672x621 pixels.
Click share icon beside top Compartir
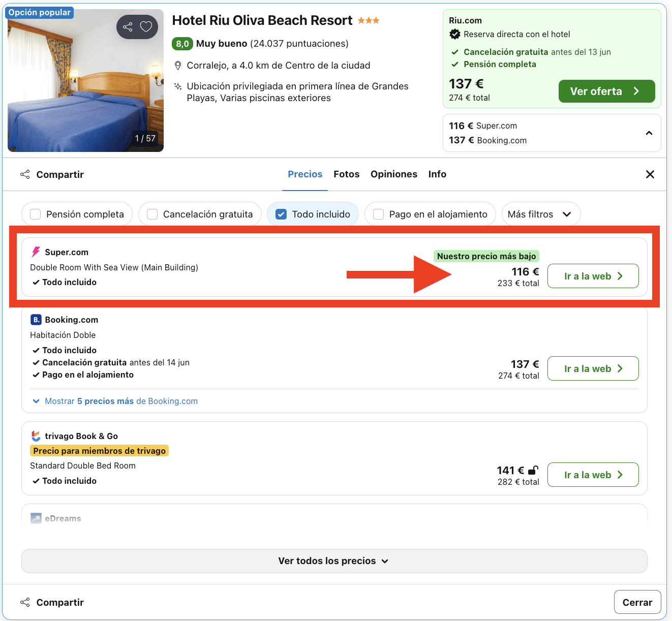tap(25, 174)
